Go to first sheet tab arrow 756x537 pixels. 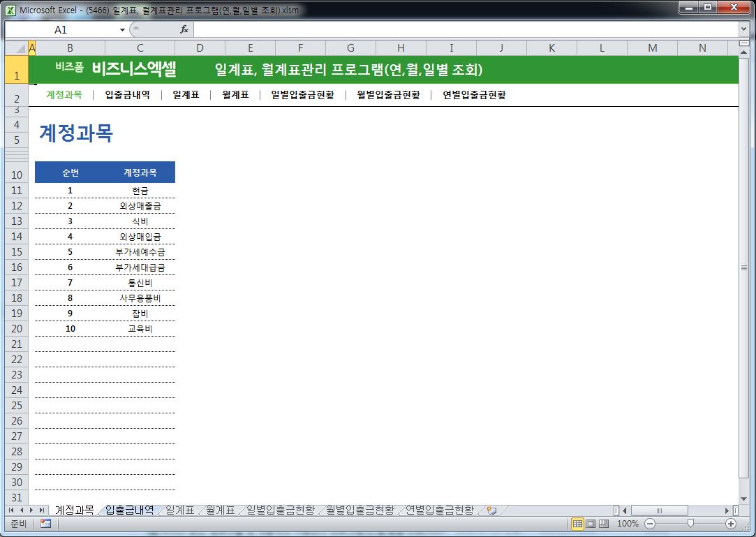pyautogui.click(x=11, y=510)
